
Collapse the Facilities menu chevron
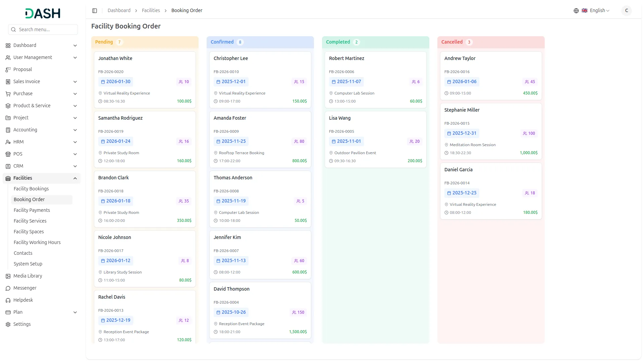75,178
